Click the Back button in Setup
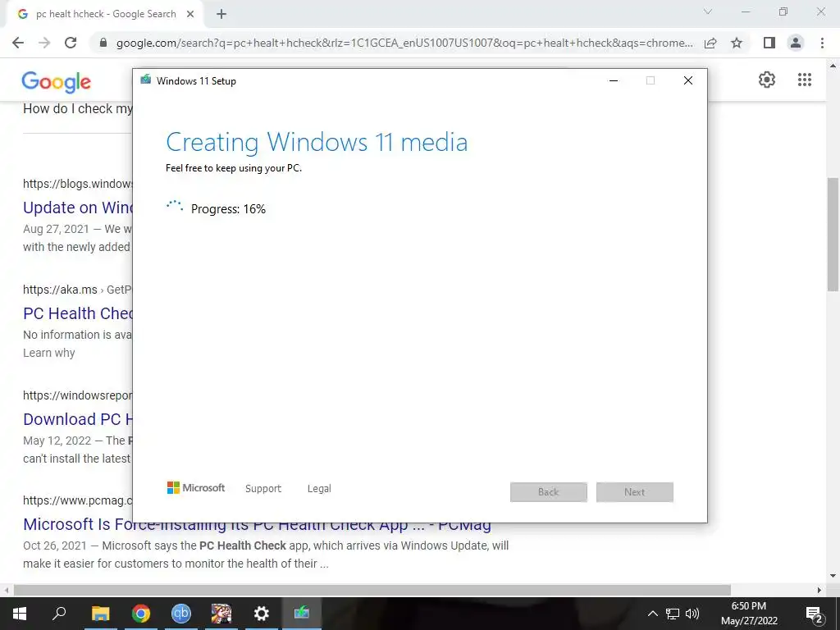This screenshot has height=630, width=840. (549, 492)
